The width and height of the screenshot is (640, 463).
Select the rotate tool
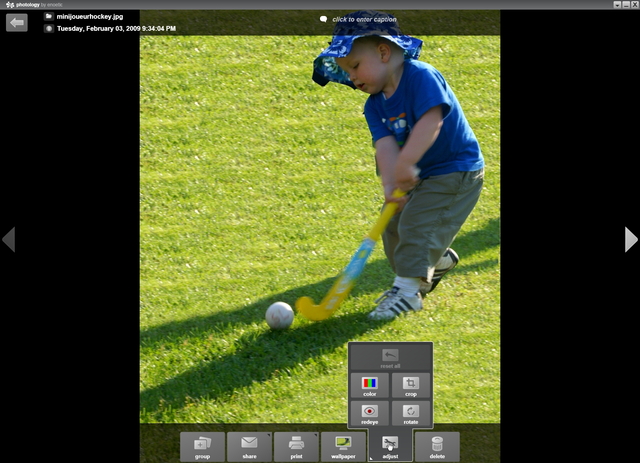(x=411, y=413)
